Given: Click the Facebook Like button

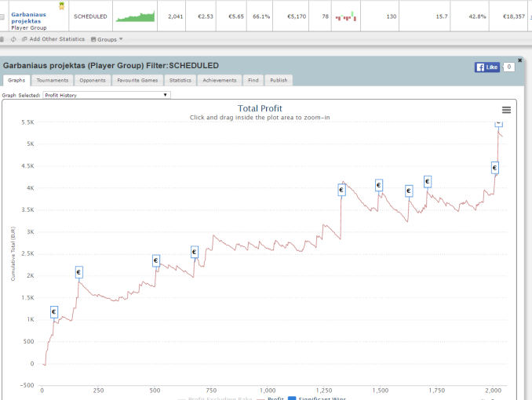Looking at the screenshot, I should [487, 67].
